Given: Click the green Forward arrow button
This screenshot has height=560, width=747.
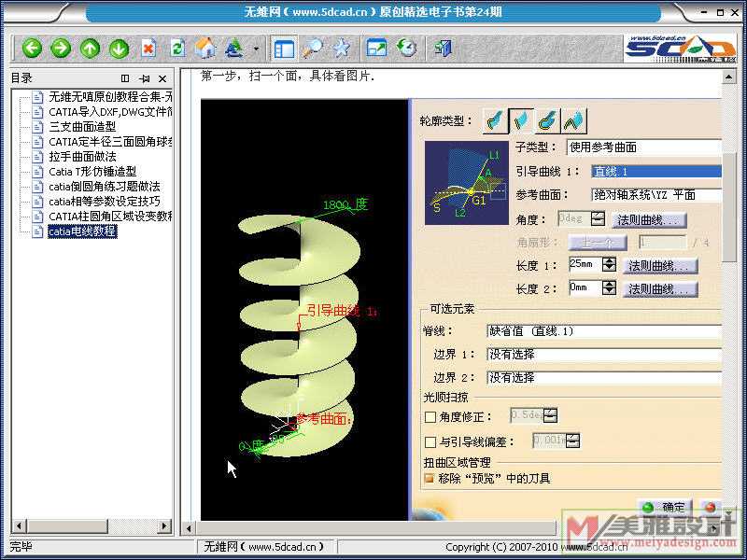Looking at the screenshot, I should tap(61, 48).
